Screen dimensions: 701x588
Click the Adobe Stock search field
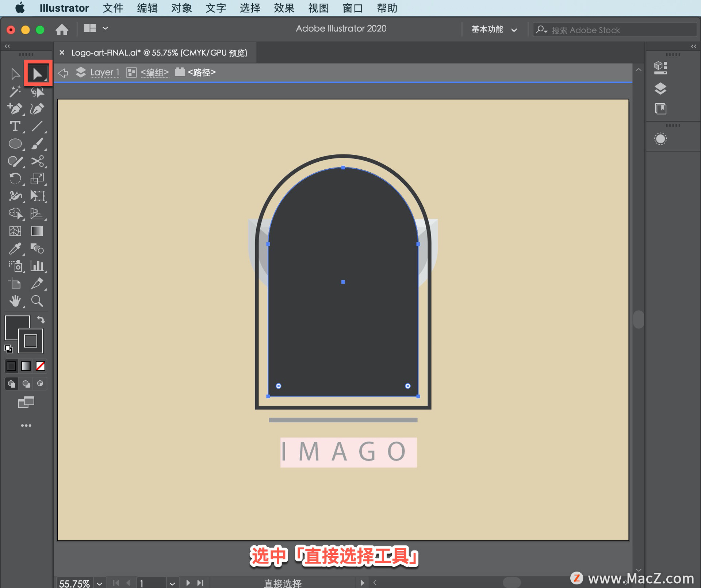[615, 30]
